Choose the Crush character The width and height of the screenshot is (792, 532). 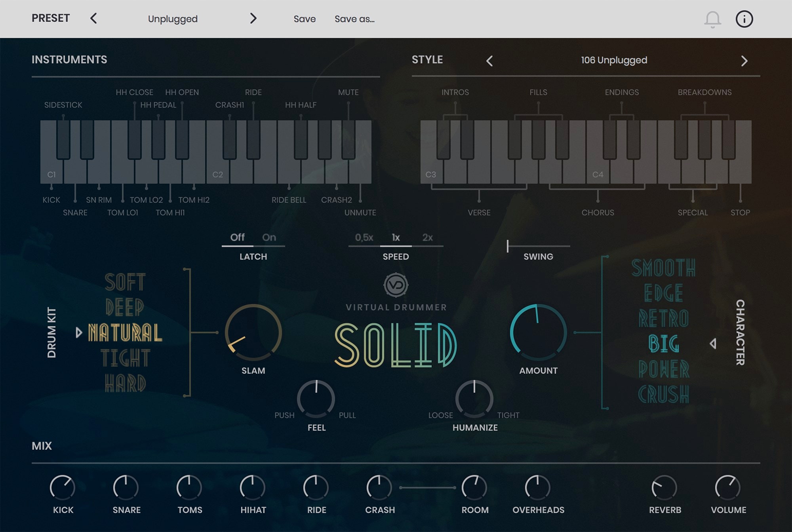(x=664, y=394)
